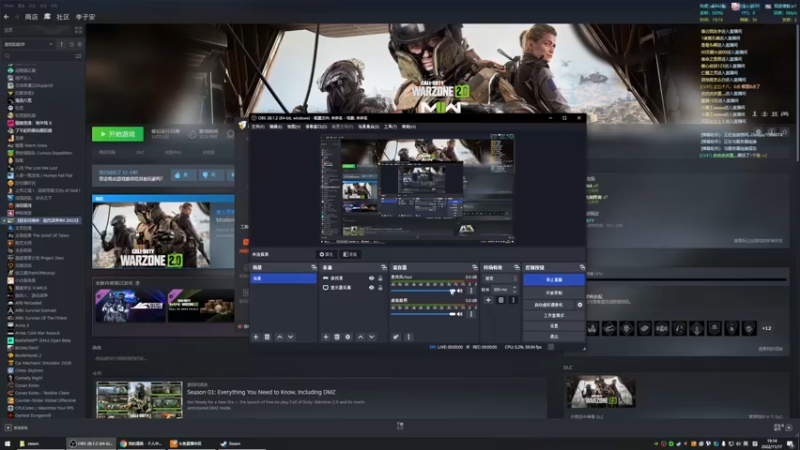Open desktop audio channel three-dot options in mixer

(471, 314)
